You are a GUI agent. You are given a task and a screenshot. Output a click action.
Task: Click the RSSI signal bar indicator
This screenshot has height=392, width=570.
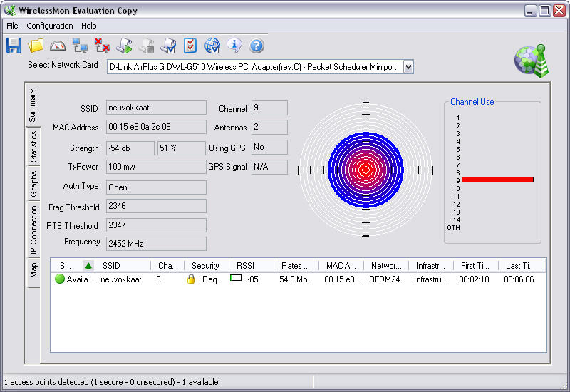[x=236, y=278]
